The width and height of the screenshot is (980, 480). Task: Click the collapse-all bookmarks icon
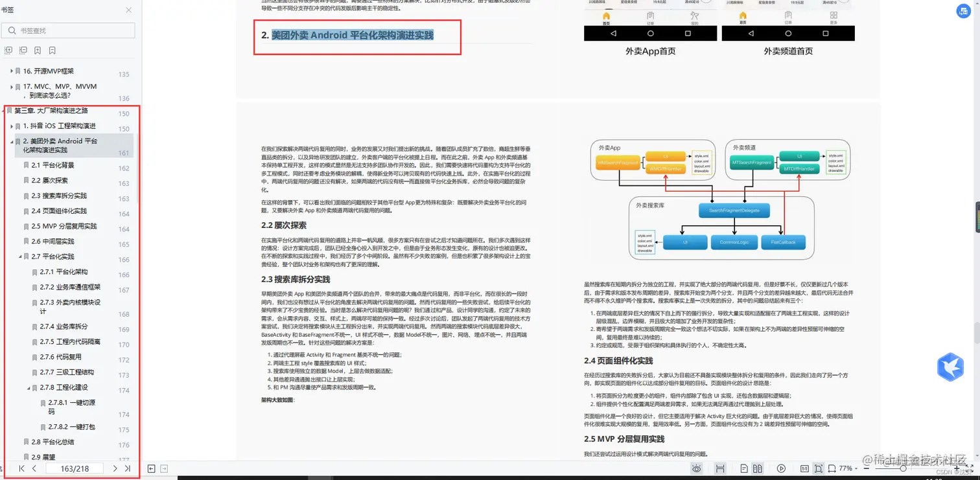23,50
